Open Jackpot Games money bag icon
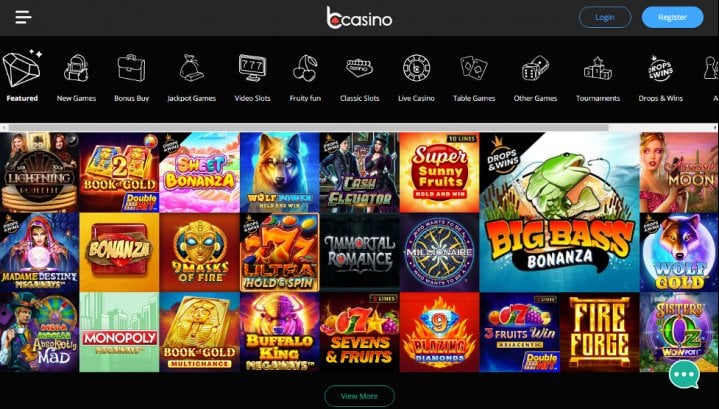The height and width of the screenshot is (409, 719). pos(192,68)
